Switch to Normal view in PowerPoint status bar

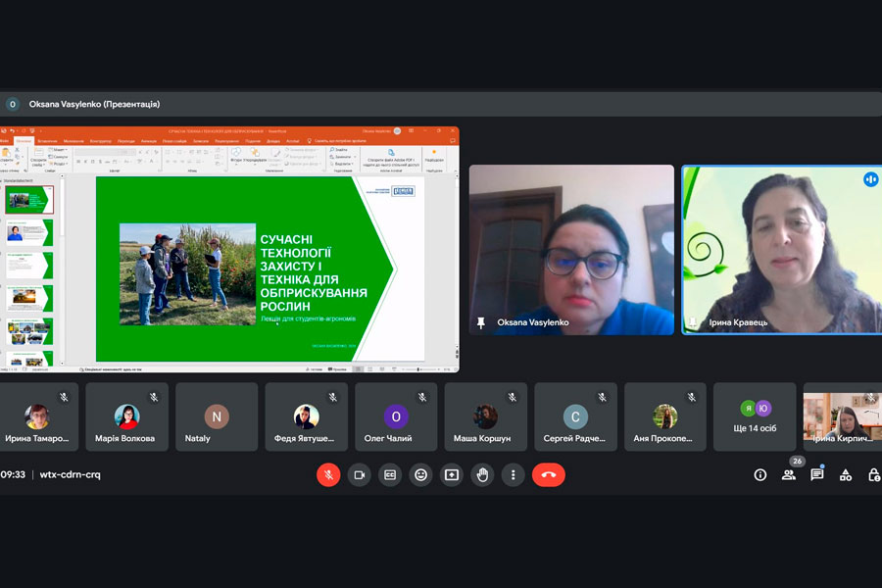(x=358, y=369)
